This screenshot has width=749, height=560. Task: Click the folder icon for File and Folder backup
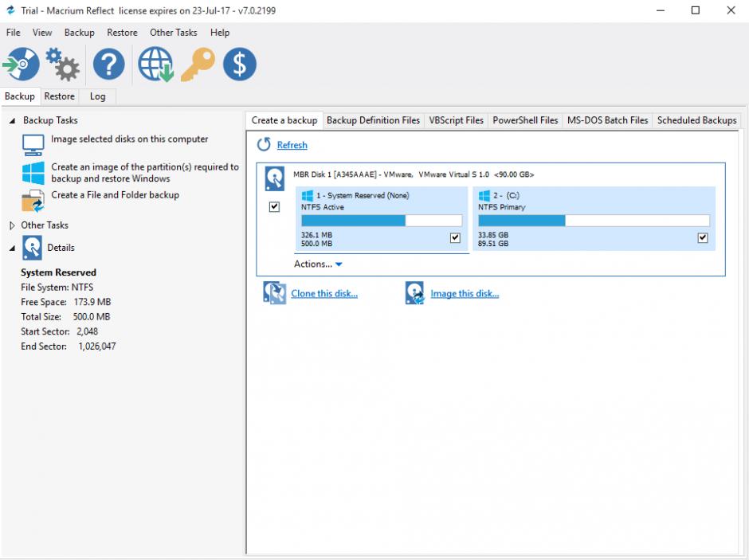(33, 201)
